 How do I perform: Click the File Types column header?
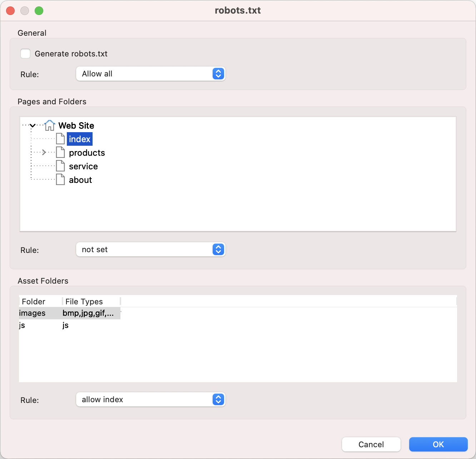(84, 301)
